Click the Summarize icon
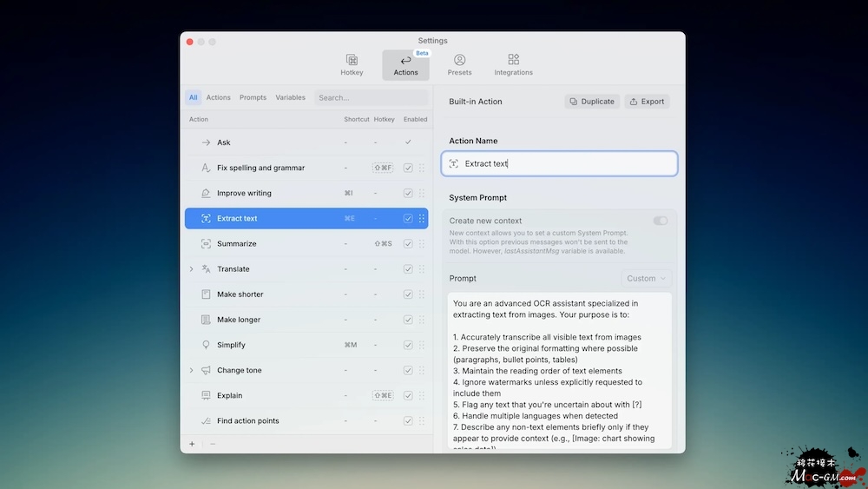 (x=206, y=244)
